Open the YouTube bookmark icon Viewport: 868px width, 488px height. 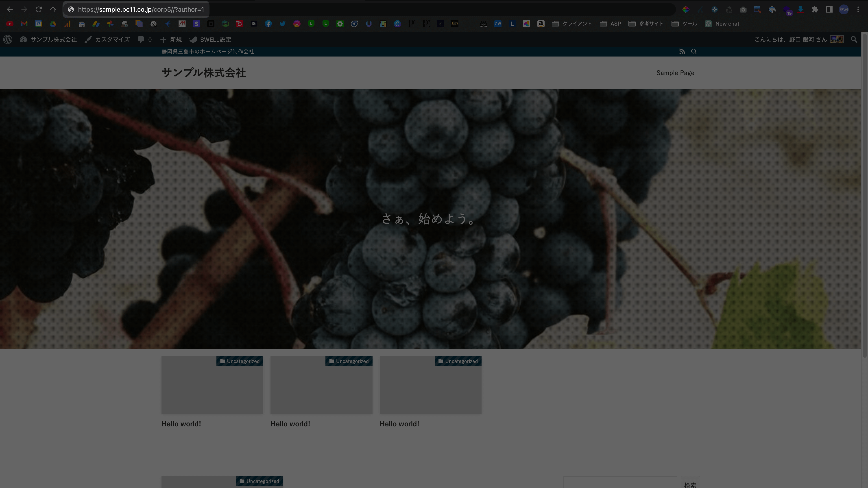[x=10, y=24]
